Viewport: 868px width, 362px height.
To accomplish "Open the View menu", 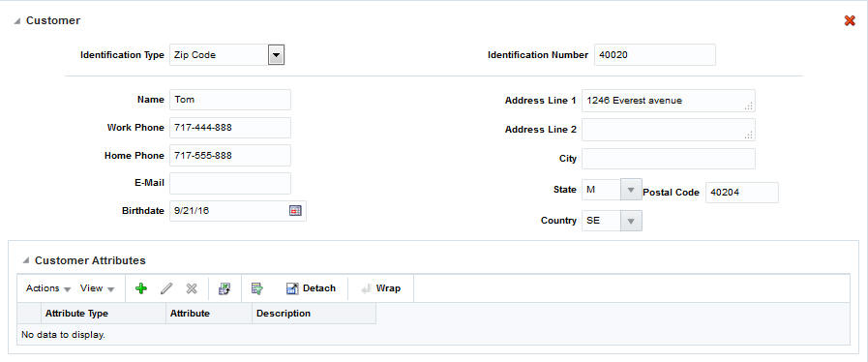I will [x=97, y=288].
